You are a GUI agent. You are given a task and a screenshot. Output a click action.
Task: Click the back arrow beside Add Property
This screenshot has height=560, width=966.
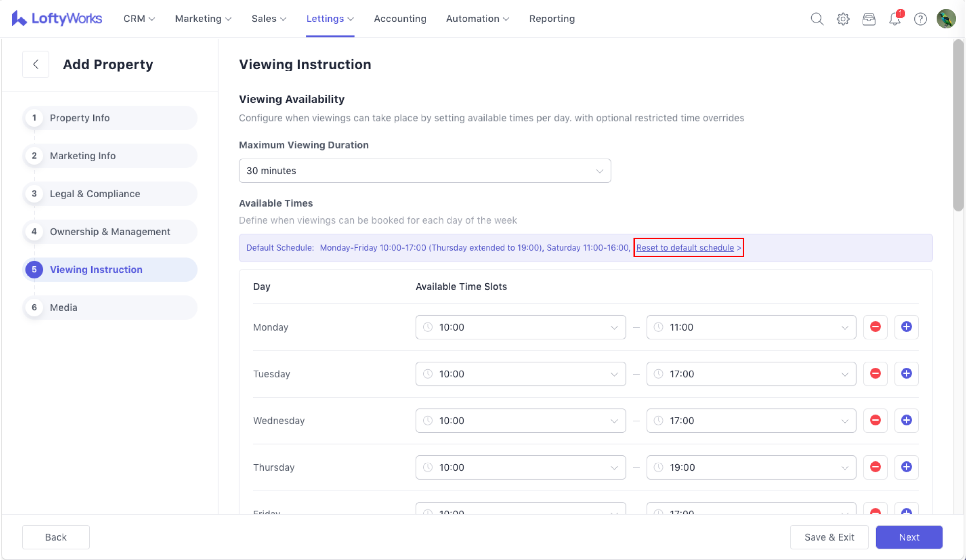(36, 64)
